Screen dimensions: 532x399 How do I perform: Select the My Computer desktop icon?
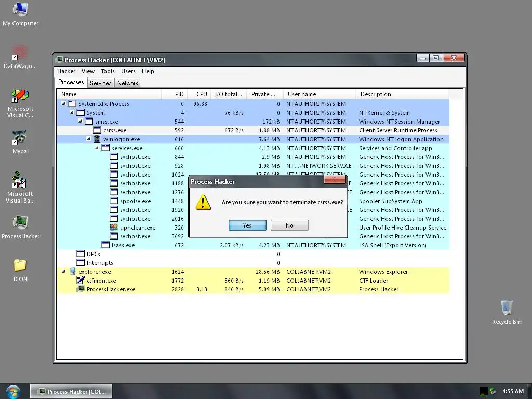tap(20, 14)
